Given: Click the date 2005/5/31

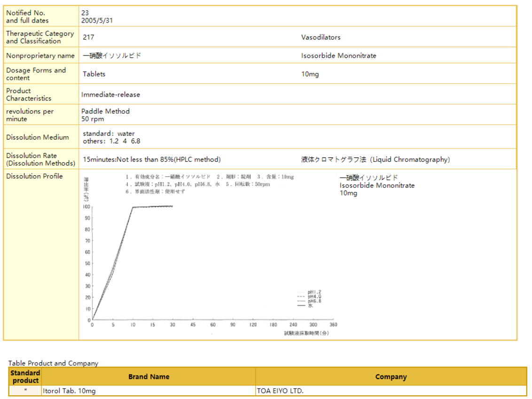Looking at the screenshot, I should [x=97, y=21].
